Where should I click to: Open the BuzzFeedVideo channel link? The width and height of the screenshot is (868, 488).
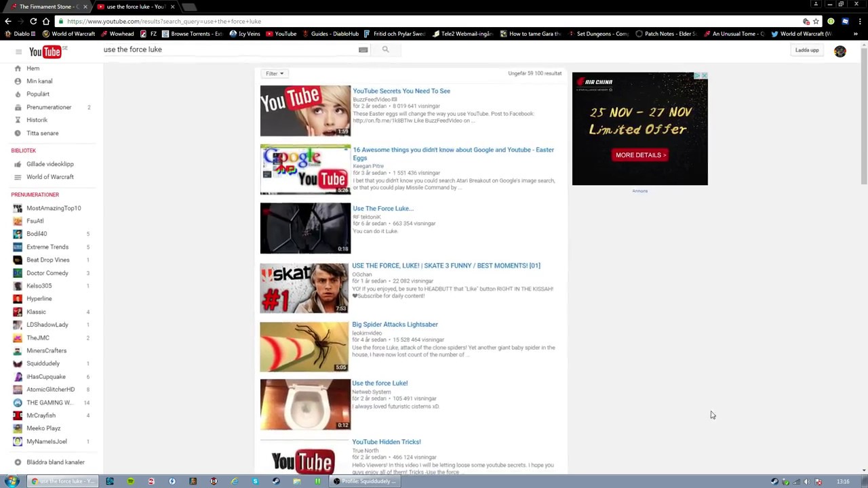tap(373, 100)
